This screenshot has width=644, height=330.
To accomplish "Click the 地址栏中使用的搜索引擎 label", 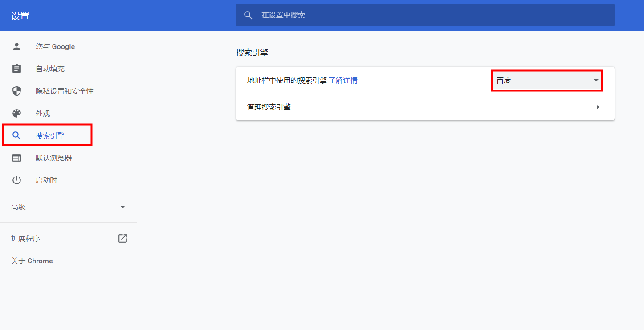I will click(x=287, y=81).
